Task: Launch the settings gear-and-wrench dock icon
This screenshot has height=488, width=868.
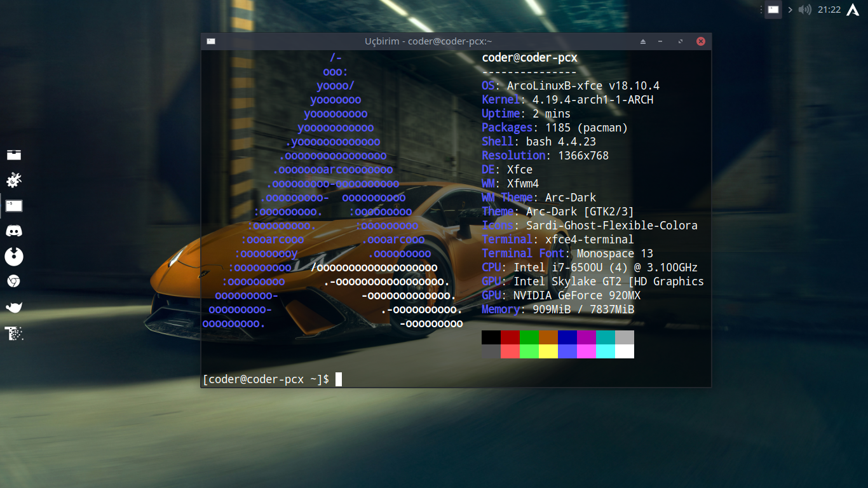Action: click(14, 180)
